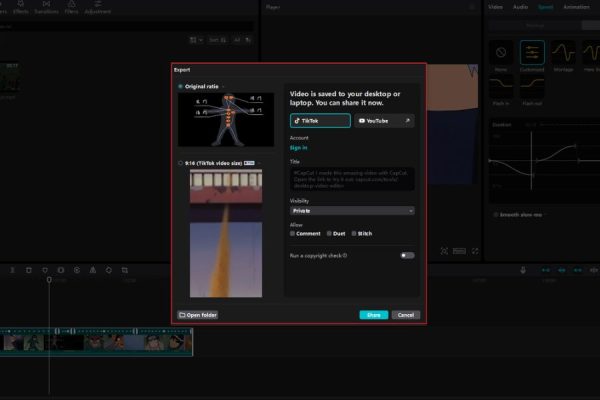Select the None speed curve preset icon
600x400 pixels.
(502, 52)
